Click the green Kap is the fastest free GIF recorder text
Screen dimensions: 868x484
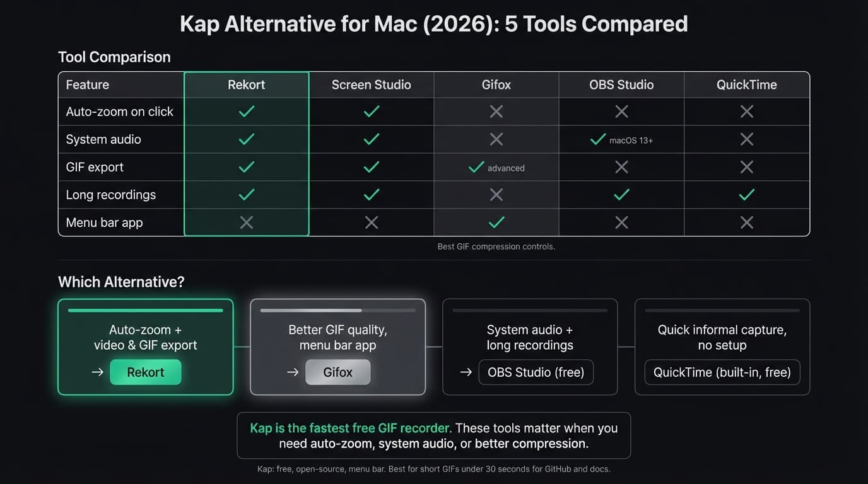(351, 428)
